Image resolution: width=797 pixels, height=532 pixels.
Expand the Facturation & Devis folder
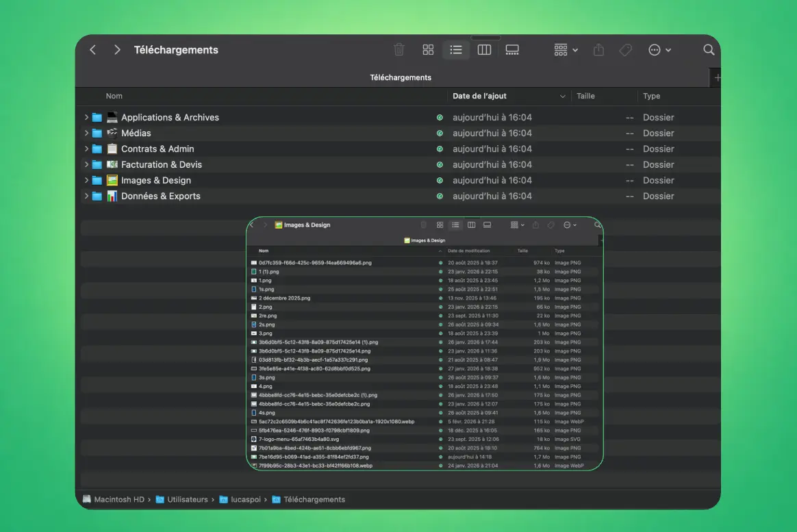click(86, 165)
